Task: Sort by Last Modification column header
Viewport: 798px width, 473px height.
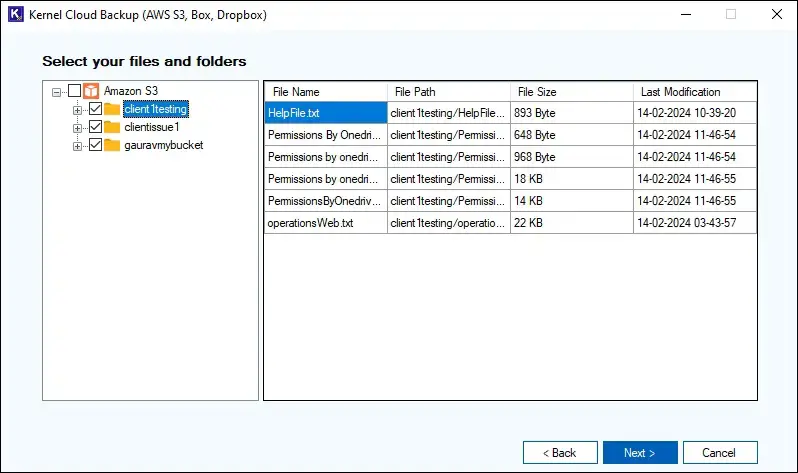Action: pyautogui.click(x=695, y=92)
